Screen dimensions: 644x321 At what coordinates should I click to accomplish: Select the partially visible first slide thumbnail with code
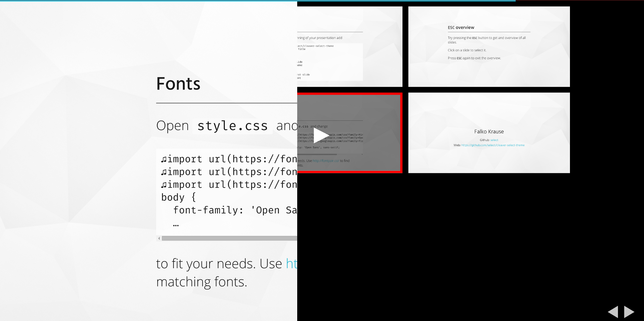pyautogui.click(x=350, y=47)
